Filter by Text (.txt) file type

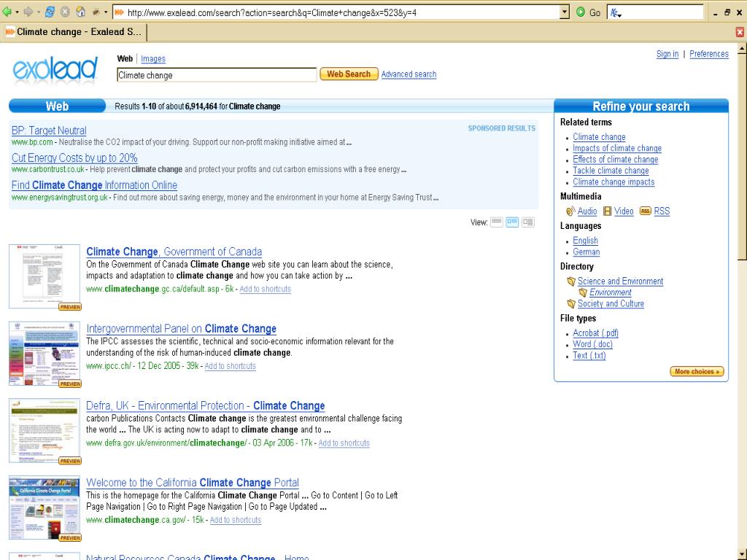(589, 355)
